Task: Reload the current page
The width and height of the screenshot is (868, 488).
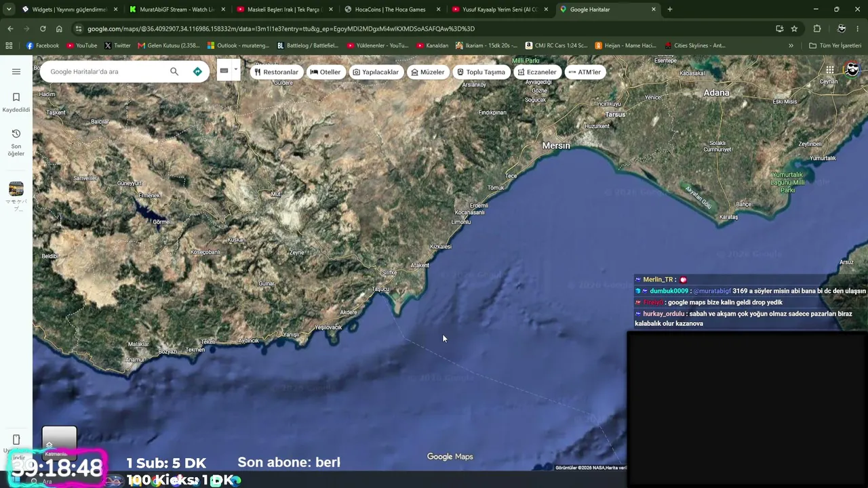Action: coord(43,28)
